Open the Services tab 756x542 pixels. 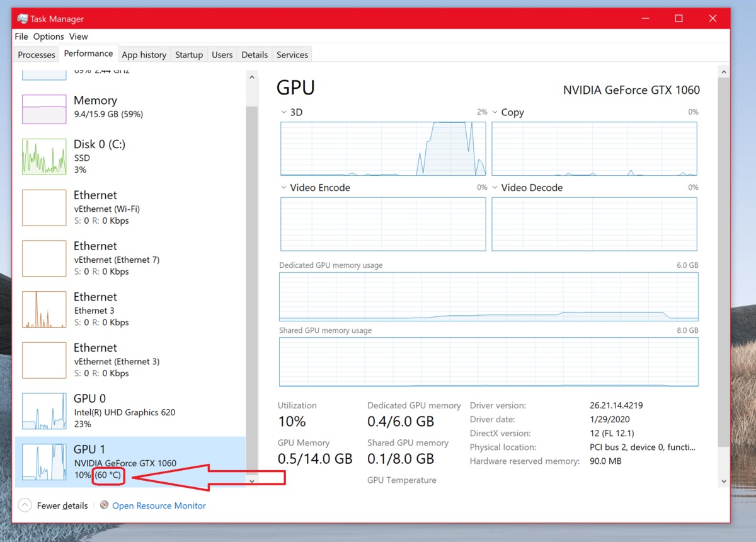(x=292, y=55)
